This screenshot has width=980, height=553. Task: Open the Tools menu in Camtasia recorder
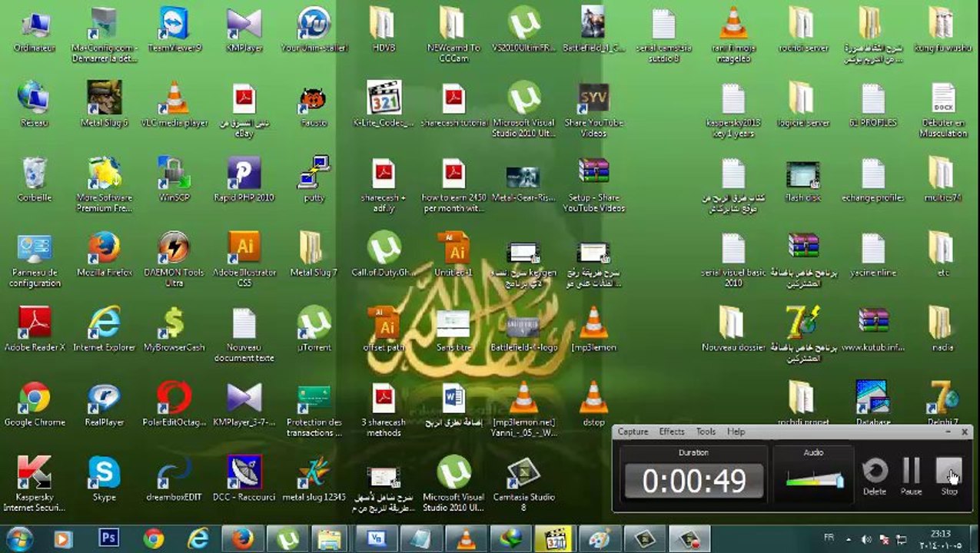point(706,432)
